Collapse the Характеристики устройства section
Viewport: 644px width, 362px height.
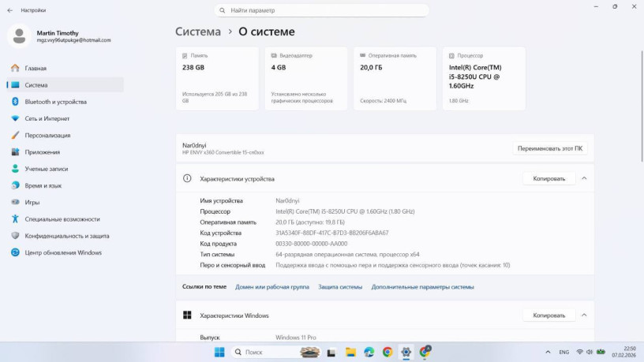pyautogui.click(x=584, y=179)
